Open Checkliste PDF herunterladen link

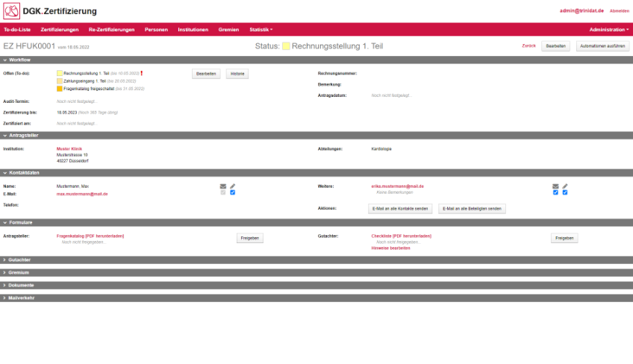click(x=402, y=236)
